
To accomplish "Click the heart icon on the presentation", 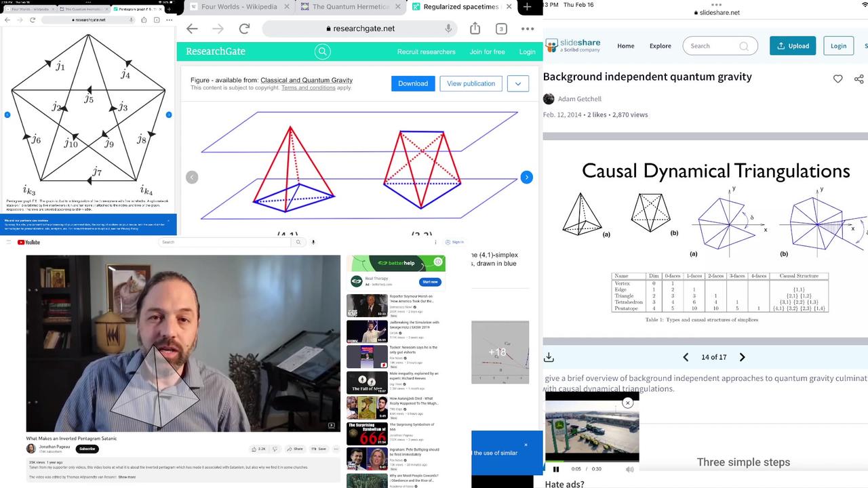I will (838, 79).
